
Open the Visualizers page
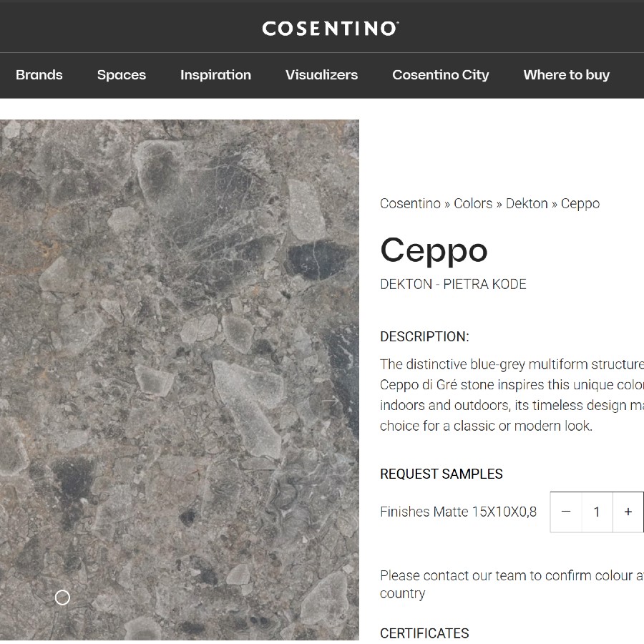coord(321,74)
